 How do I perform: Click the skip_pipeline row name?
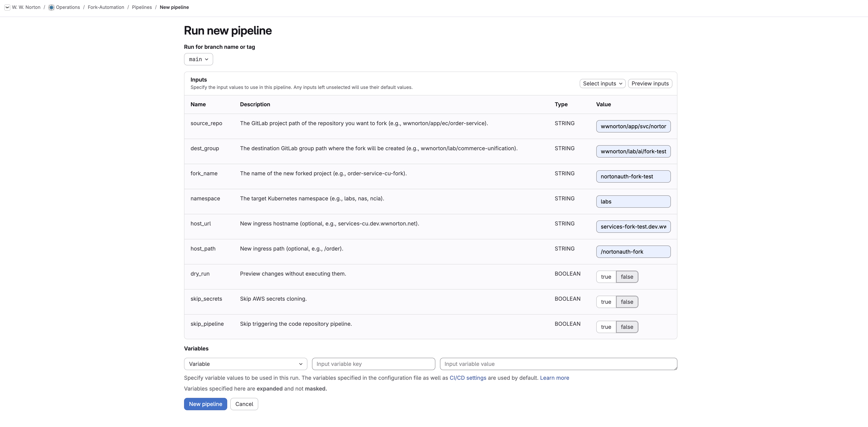click(x=207, y=324)
